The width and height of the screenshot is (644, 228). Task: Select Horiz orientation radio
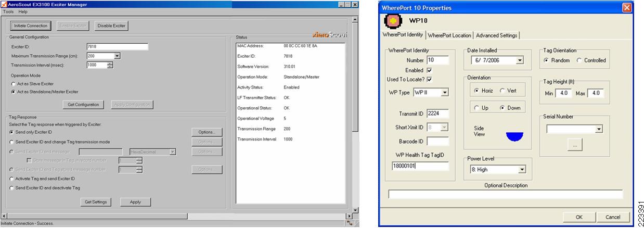477,91
